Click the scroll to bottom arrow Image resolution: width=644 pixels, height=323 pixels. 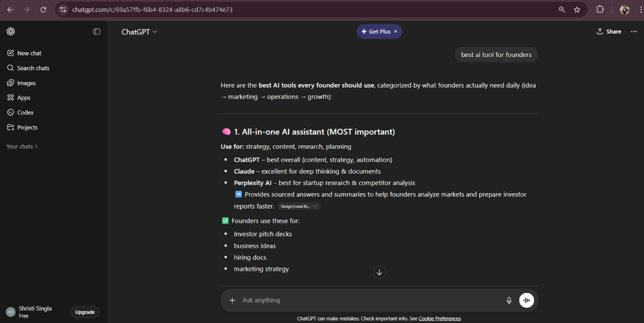coord(379,272)
